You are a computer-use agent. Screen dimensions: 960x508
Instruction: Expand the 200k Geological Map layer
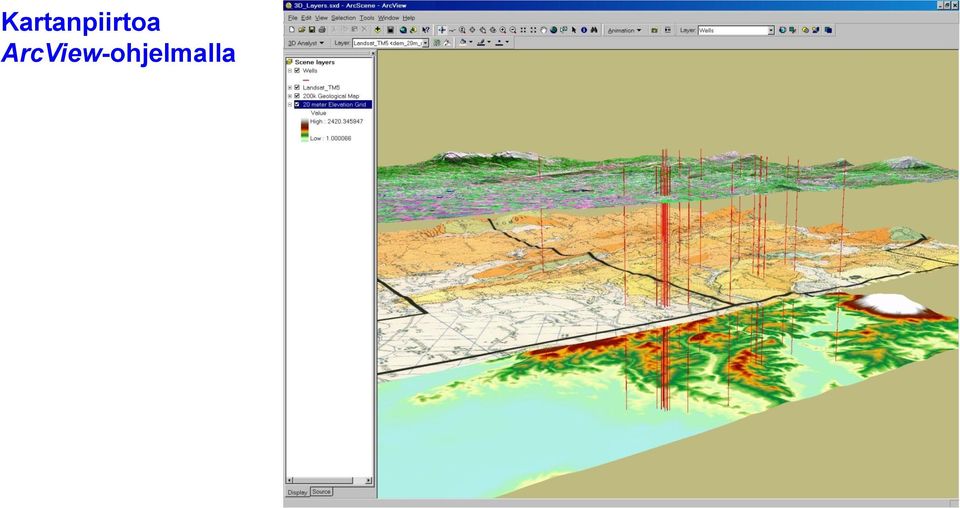(x=290, y=96)
